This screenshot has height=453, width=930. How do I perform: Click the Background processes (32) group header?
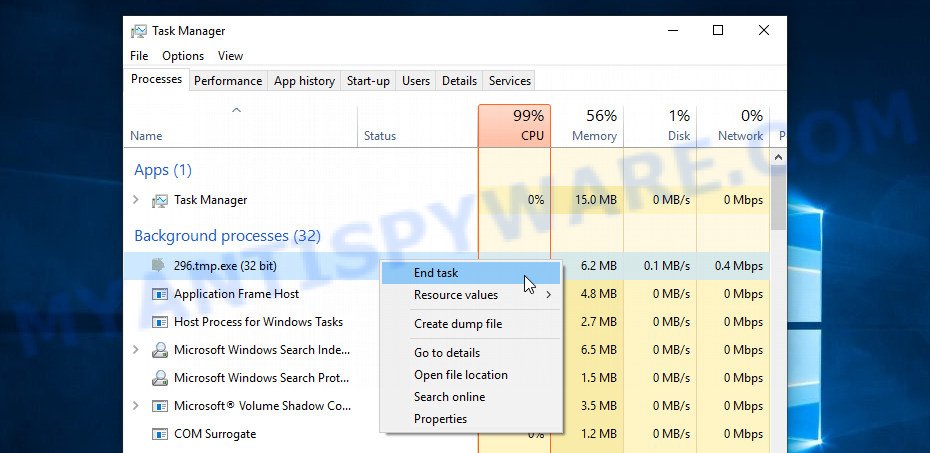click(227, 236)
